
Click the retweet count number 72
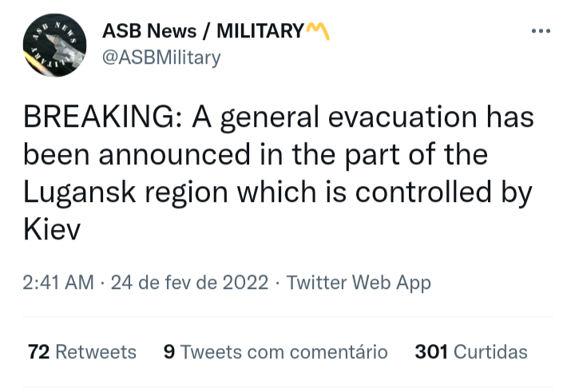coord(39,352)
